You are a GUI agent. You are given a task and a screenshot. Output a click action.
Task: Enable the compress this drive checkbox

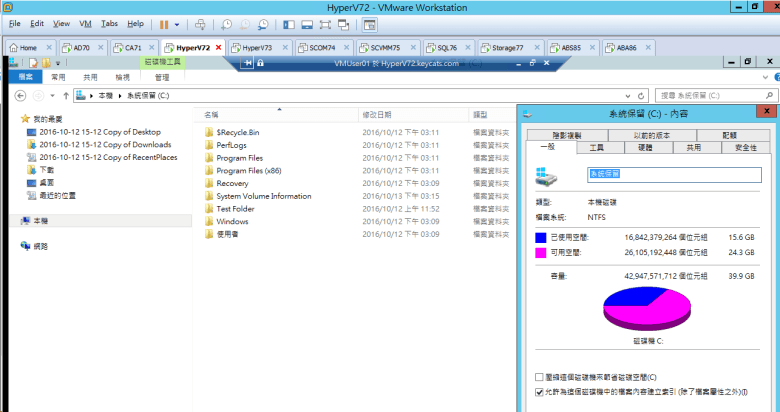coord(540,377)
